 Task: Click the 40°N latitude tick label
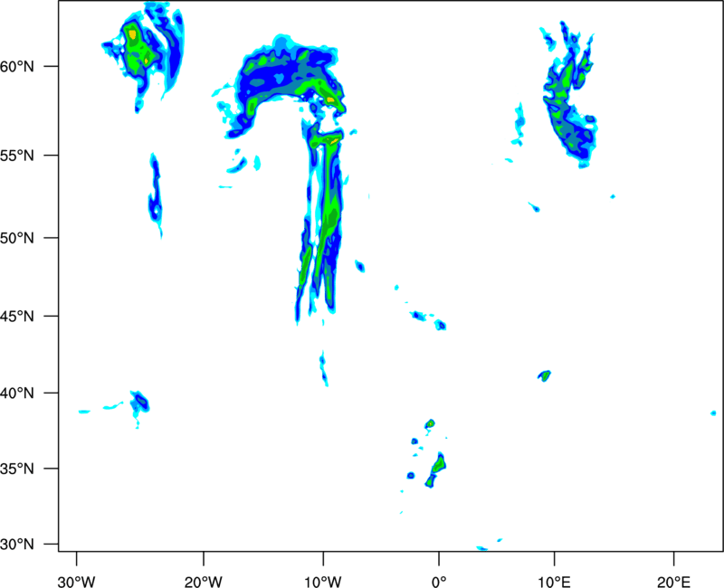click(17, 393)
